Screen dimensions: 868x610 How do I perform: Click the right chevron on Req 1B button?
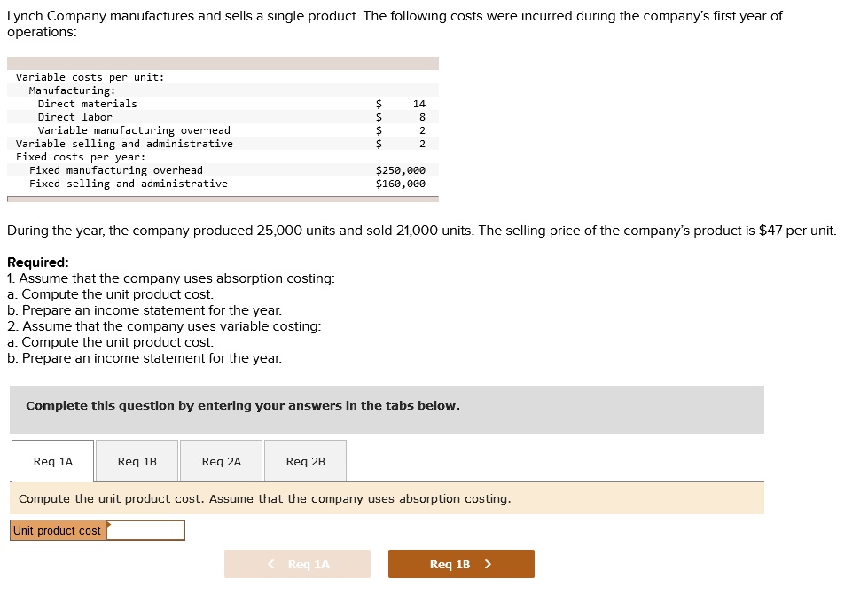[x=489, y=563]
